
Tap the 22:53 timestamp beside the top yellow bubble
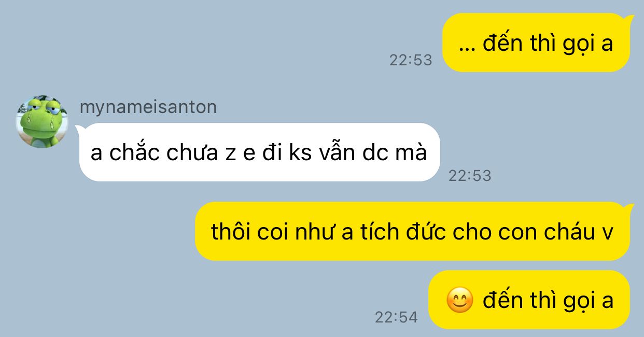click(x=411, y=60)
